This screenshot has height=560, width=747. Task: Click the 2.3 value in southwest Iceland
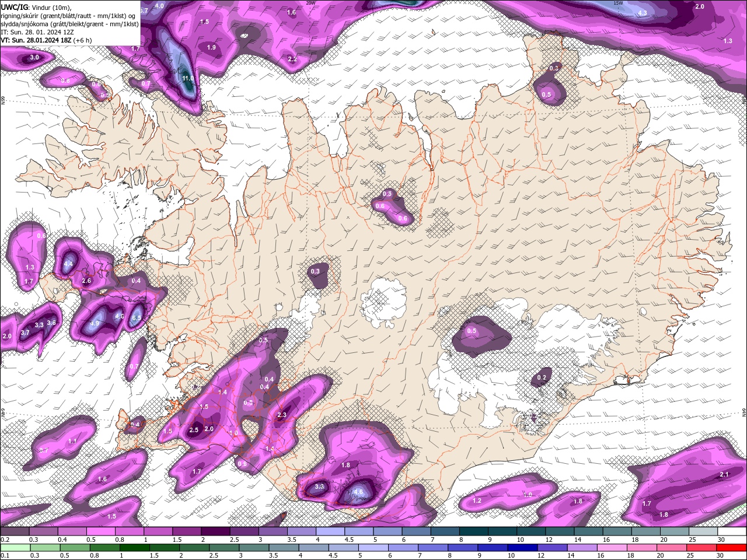pyautogui.click(x=282, y=415)
